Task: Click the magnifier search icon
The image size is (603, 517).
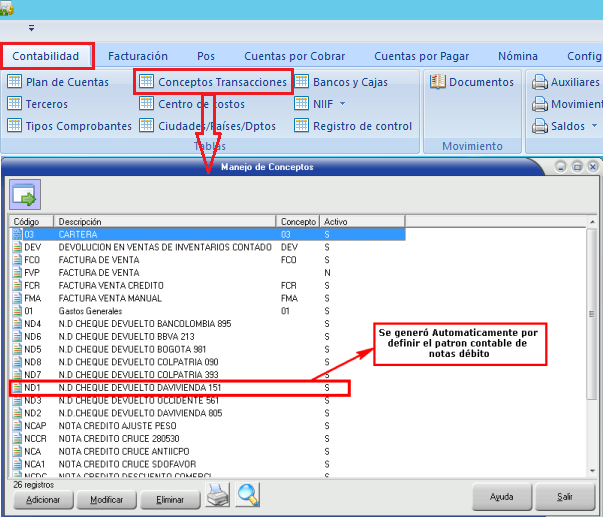Action: pyautogui.click(x=247, y=495)
